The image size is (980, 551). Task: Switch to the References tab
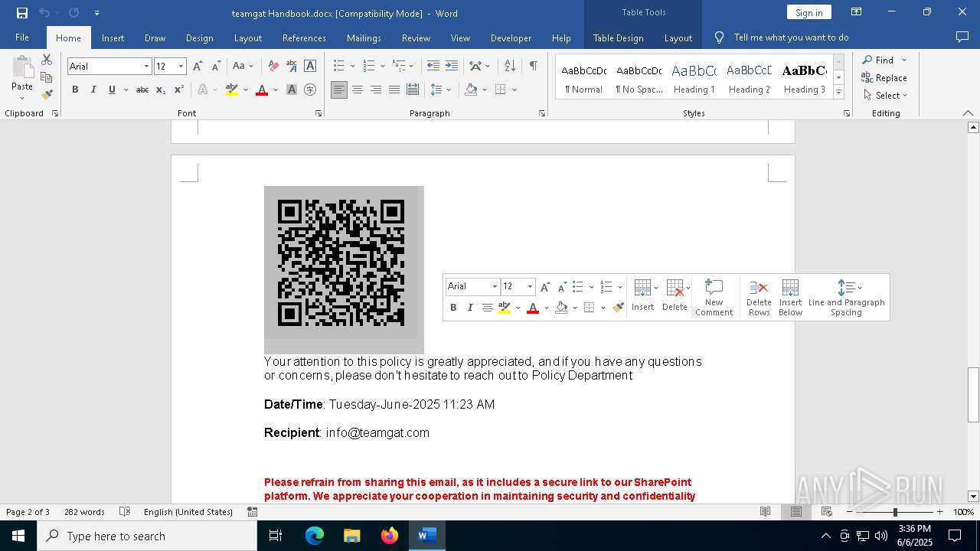pos(304,37)
